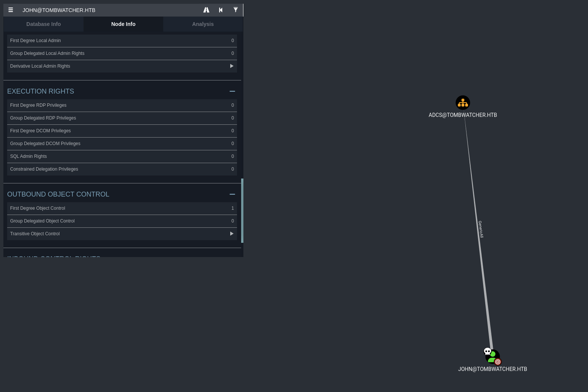The width and height of the screenshot is (588, 392).
Task: Click the GenericAll edge label
Action: point(480,229)
